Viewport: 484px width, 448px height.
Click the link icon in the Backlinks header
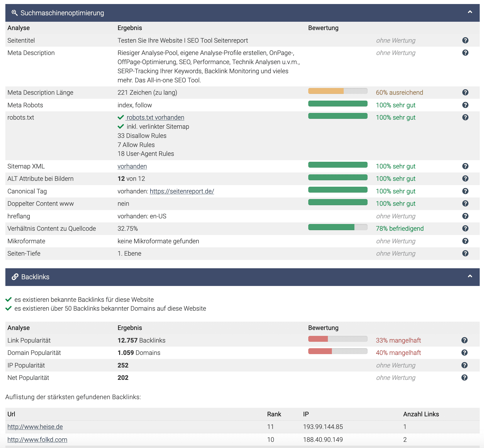[15, 277]
